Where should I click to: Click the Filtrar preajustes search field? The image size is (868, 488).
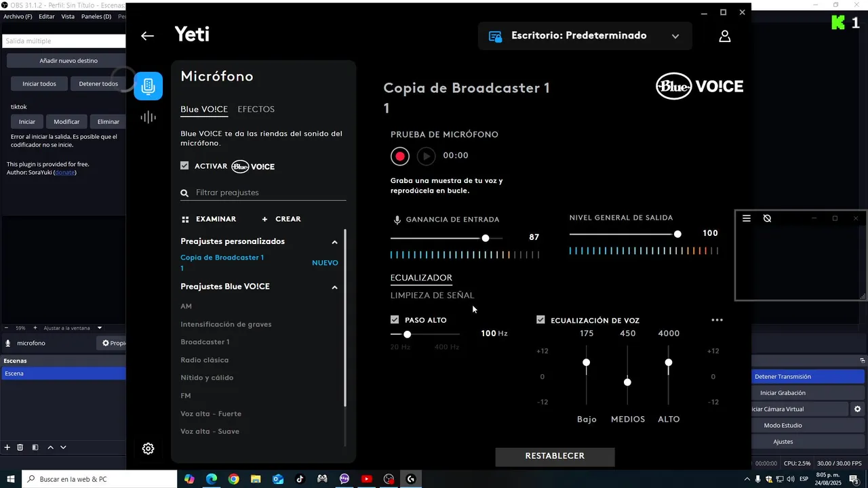pos(263,192)
